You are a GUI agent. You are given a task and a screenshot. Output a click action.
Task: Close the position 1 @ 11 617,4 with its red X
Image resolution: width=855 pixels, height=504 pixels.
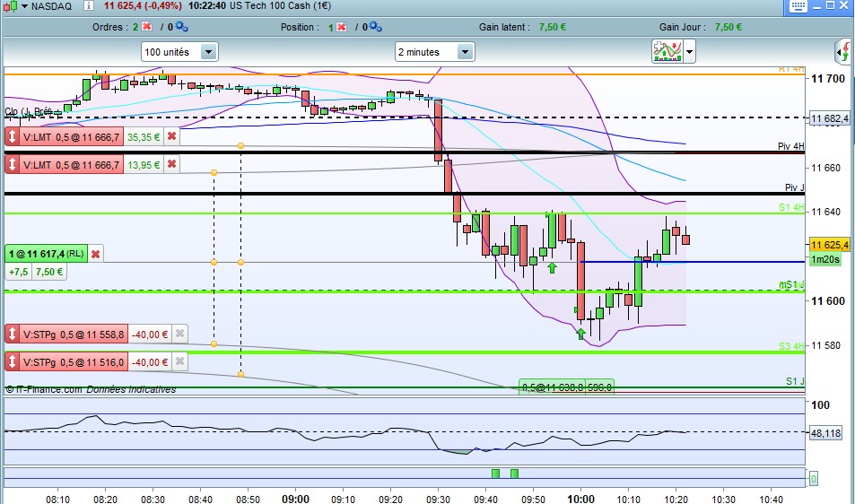click(95, 254)
